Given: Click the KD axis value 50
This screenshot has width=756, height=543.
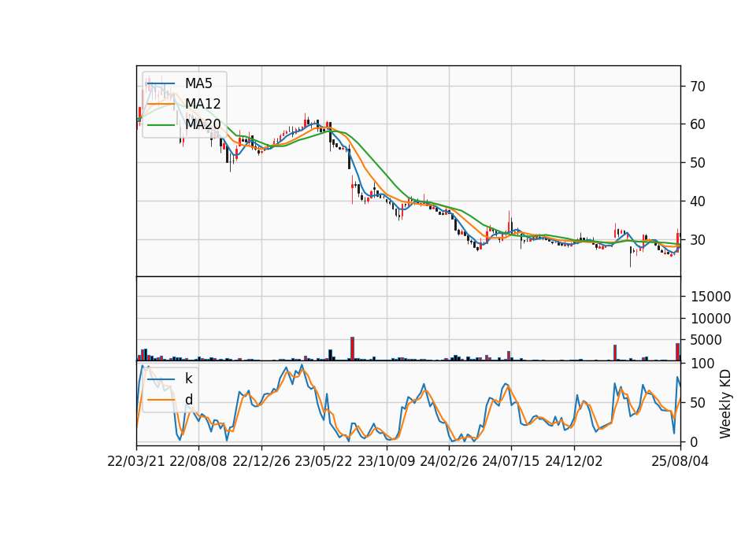Looking at the screenshot, I should coord(698,402).
